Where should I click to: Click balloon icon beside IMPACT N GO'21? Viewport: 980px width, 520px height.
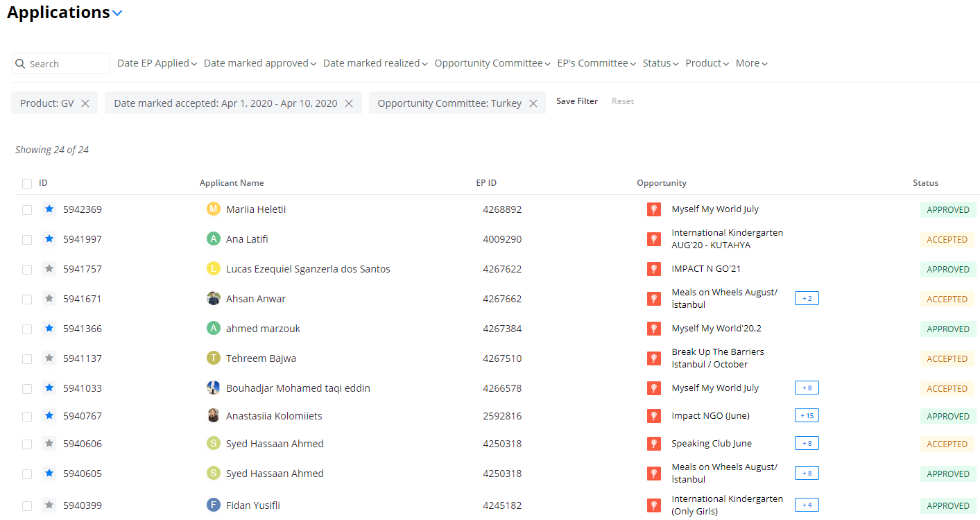[654, 268]
